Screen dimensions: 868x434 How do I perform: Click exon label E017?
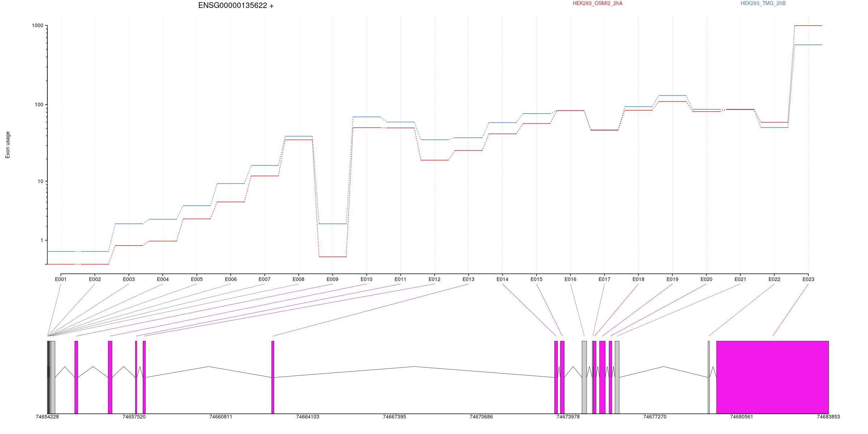click(604, 279)
